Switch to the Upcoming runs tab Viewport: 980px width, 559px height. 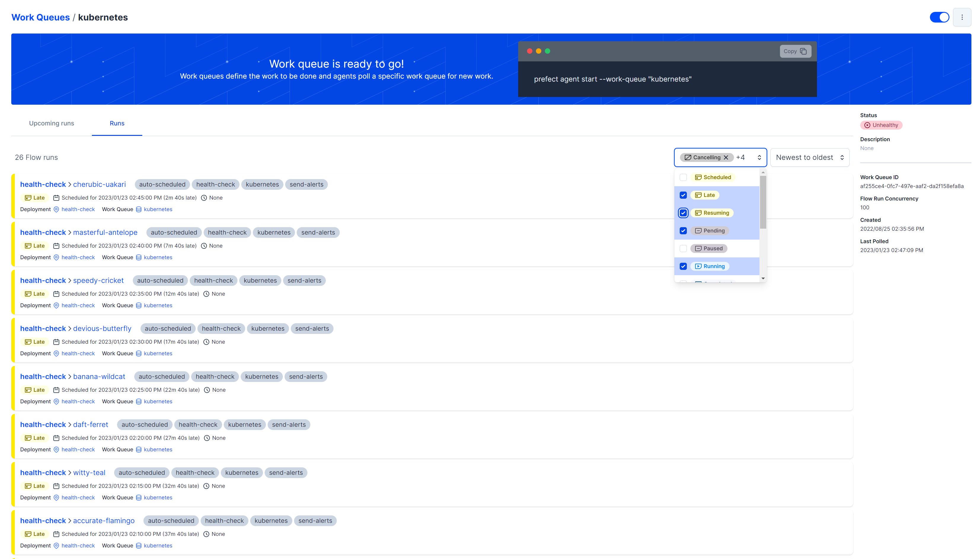click(51, 123)
